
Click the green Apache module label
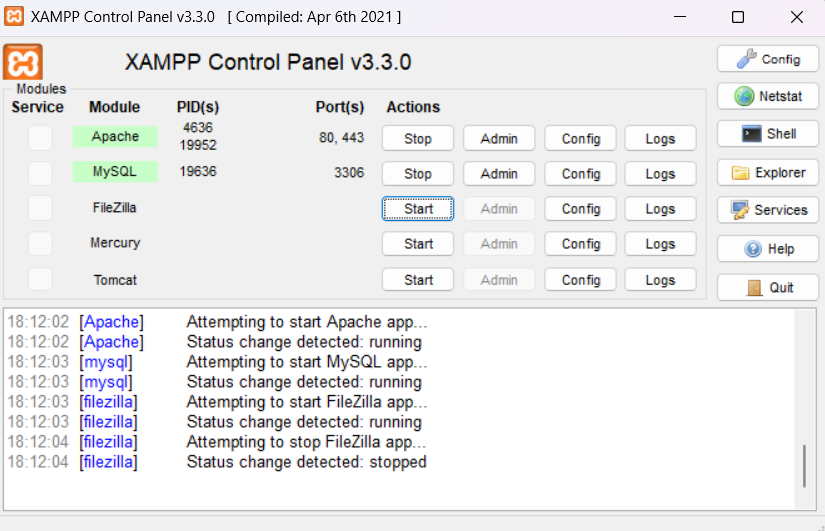(115, 136)
